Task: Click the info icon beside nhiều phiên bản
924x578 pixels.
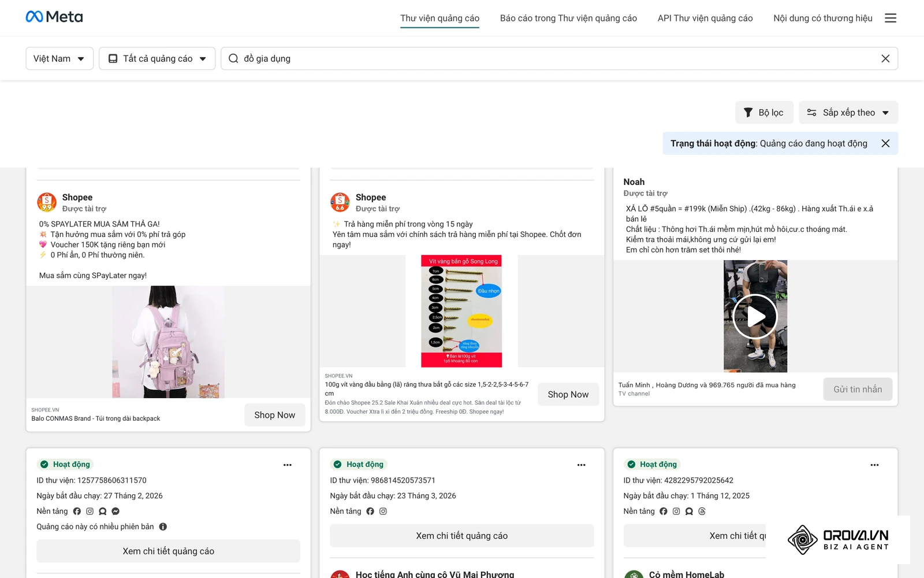Action: 163,527
